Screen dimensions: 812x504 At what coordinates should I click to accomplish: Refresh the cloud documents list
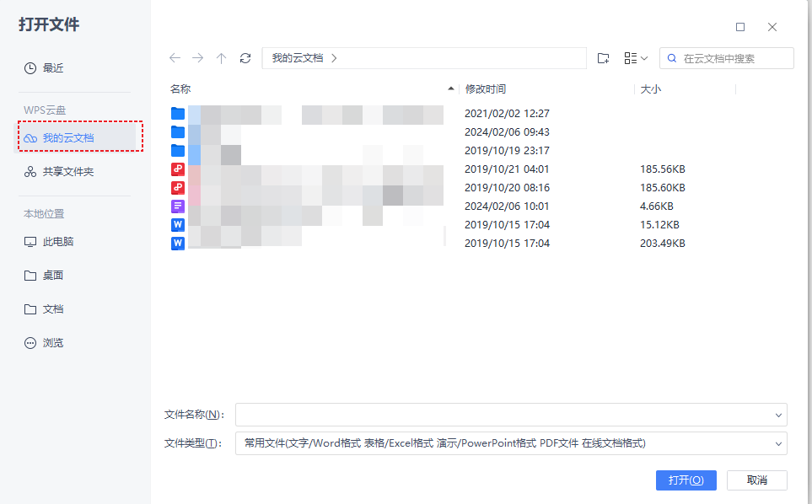pos(245,58)
